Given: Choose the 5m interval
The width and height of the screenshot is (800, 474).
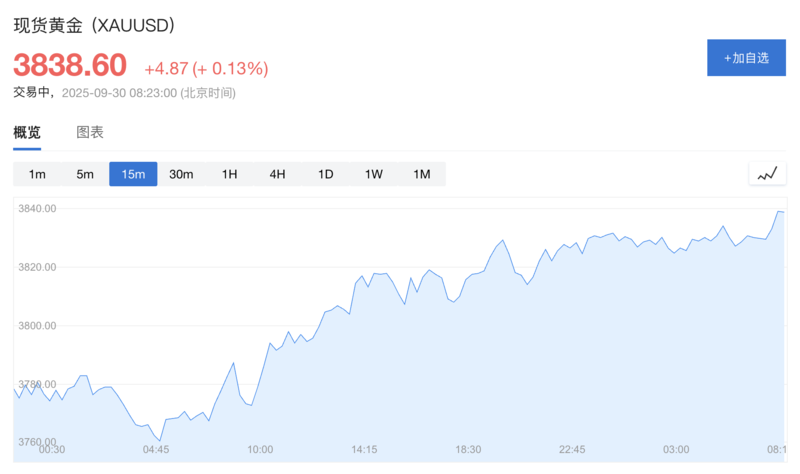Looking at the screenshot, I should (x=85, y=174).
